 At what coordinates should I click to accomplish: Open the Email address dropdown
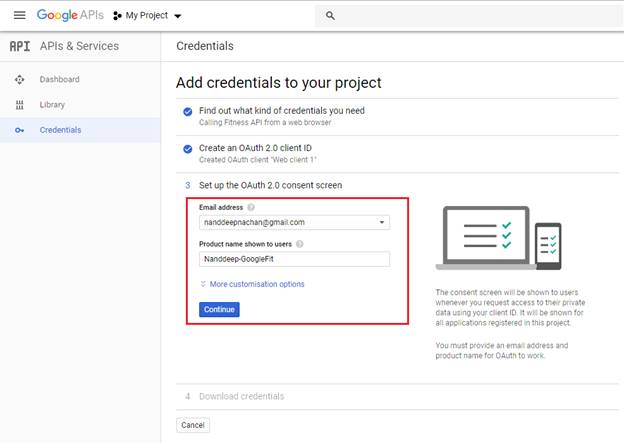294,222
